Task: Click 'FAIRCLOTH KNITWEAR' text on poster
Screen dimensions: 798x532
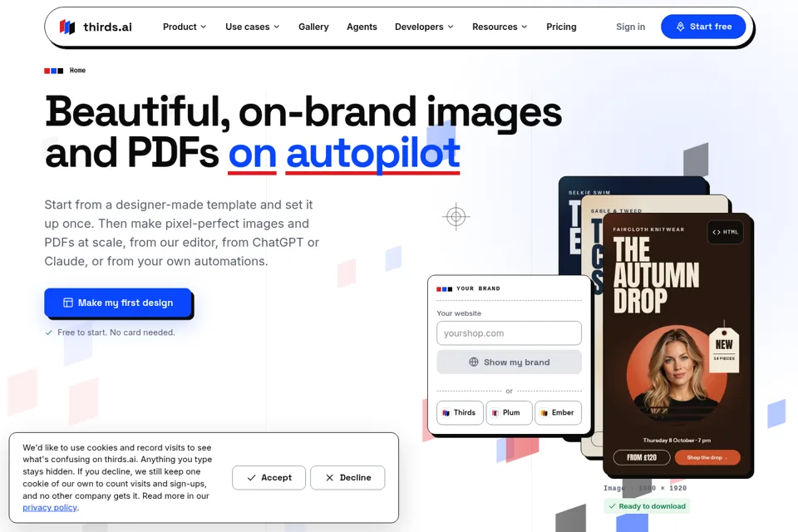Action: coord(648,229)
